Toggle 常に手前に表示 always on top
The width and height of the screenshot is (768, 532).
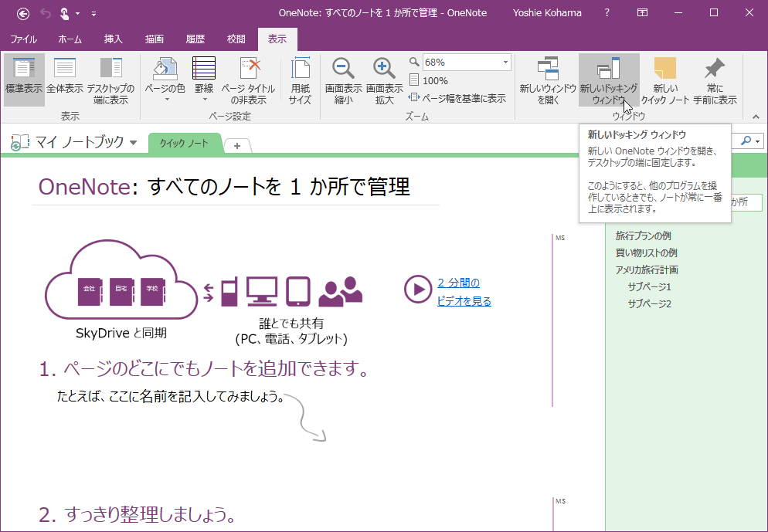pos(715,80)
